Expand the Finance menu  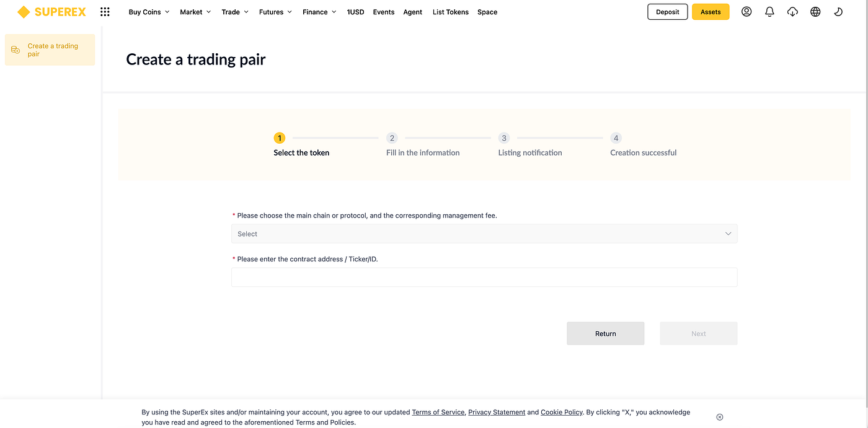click(320, 12)
